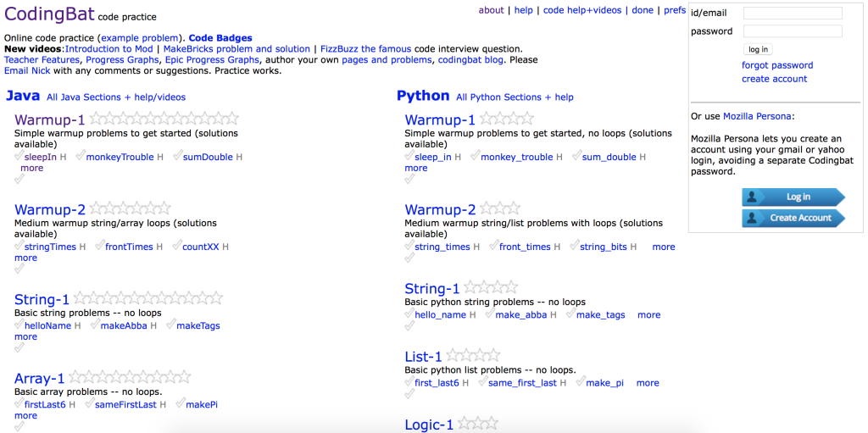Screen dimensions: 868x433
Task: Click the checkmark icon beside monkeyTrouble
Action: point(81,156)
